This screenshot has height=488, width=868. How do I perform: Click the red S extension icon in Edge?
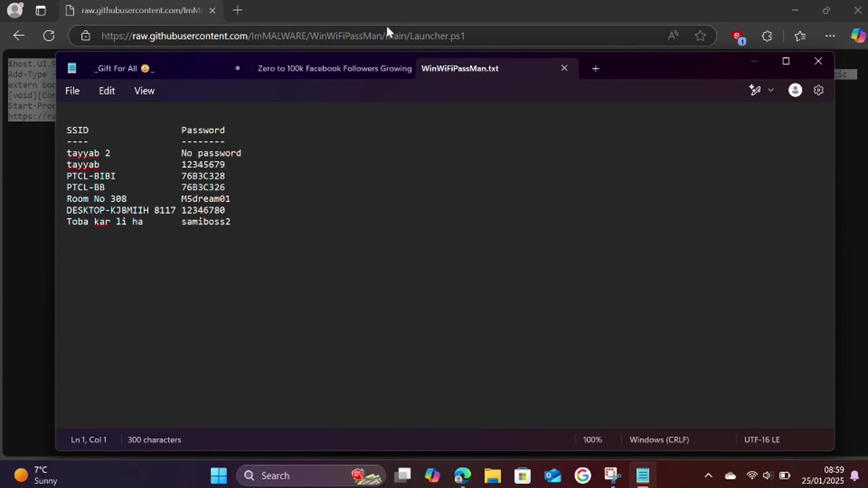click(x=738, y=37)
